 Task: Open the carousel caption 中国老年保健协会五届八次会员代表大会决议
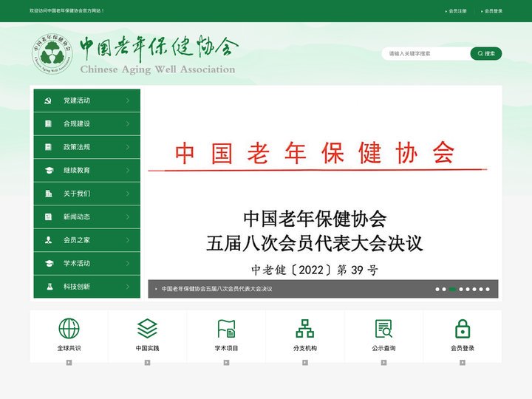[x=216, y=289]
